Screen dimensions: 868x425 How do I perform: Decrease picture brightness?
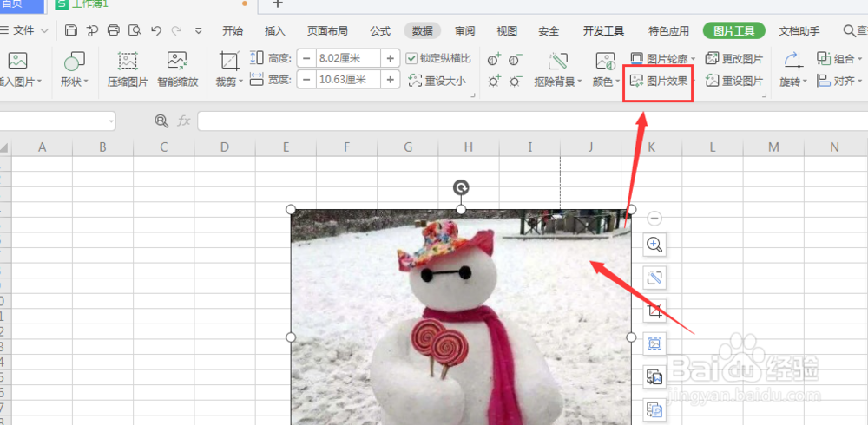pos(516,81)
